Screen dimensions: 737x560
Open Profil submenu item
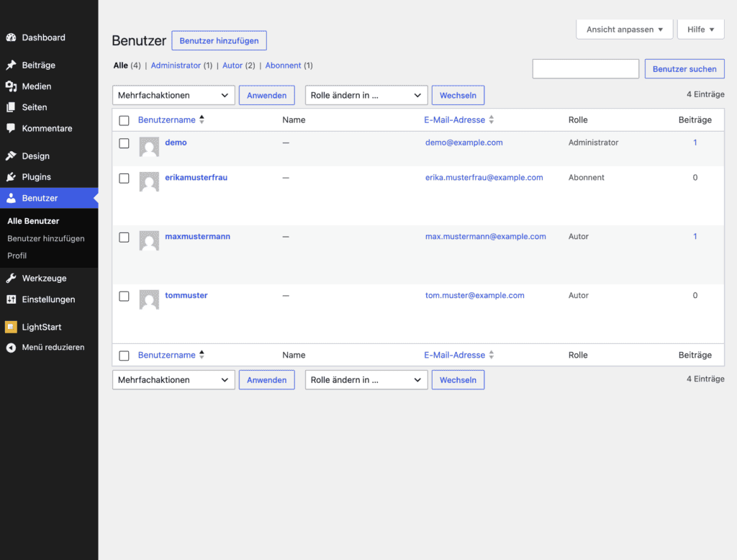click(x=17, y=256)
